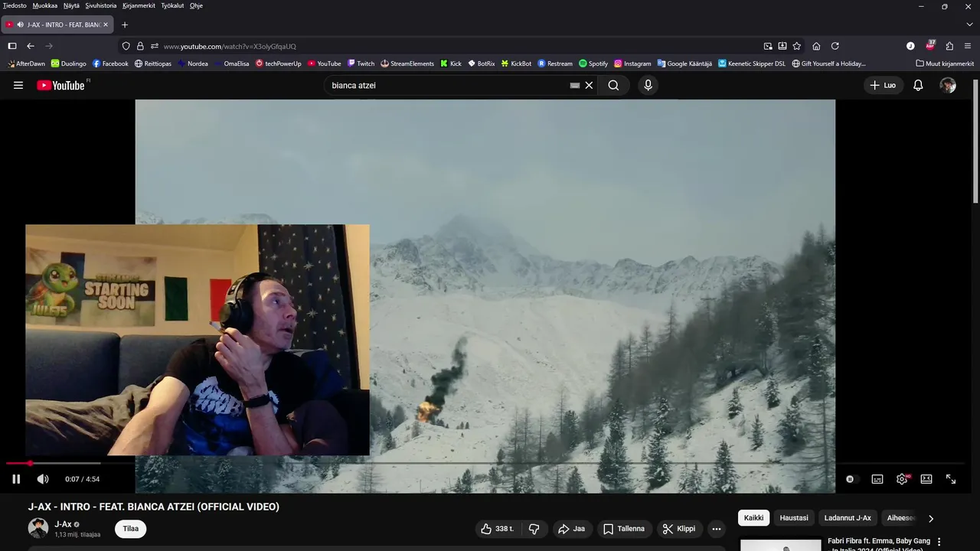Screen dimensions: 980x551
Task: Open the Spotify bookmark
Action: pos(593,64)
